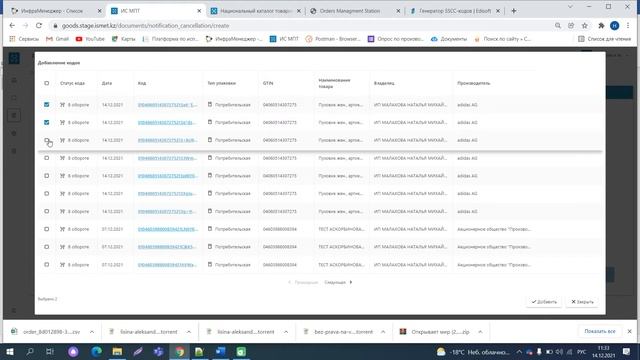The width and height of the screenshot is (640, 360).
Task: Open the YouTube bookmark
Action: coord(90,39)
